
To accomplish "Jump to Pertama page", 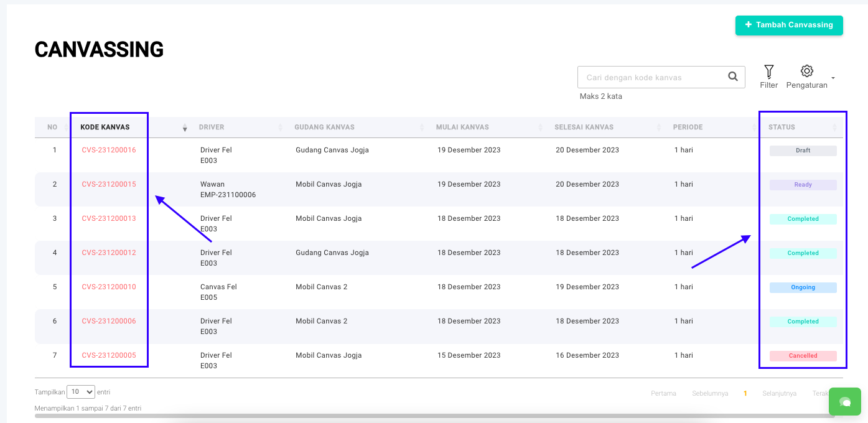I will (663, 393).
